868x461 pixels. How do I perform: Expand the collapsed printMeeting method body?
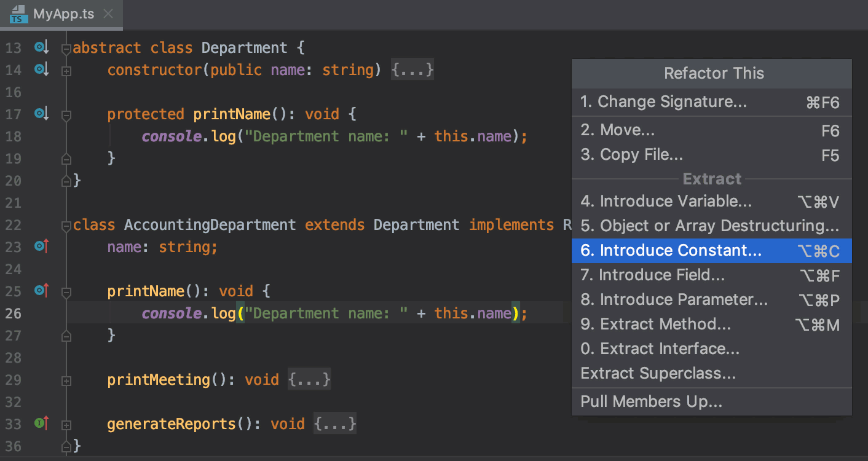(x=66, y=380)
